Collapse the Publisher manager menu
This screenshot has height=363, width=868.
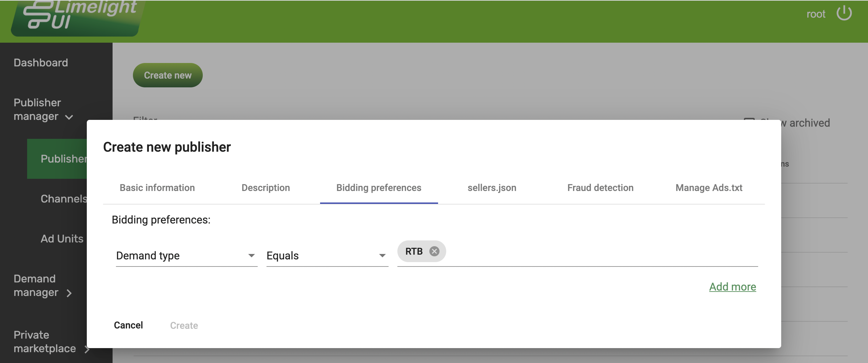point(43,109)
